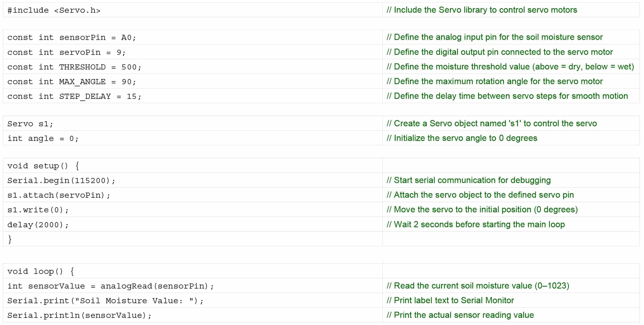Screen dimensions: 644x325
Task: Click the Servo s1; object declaration
Action: [x=30, y=124]
